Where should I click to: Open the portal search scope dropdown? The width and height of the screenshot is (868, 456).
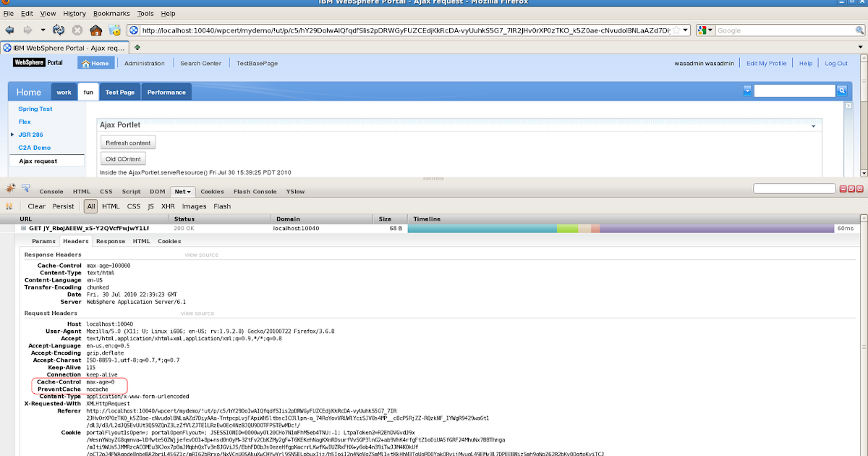tap(747, 90)
